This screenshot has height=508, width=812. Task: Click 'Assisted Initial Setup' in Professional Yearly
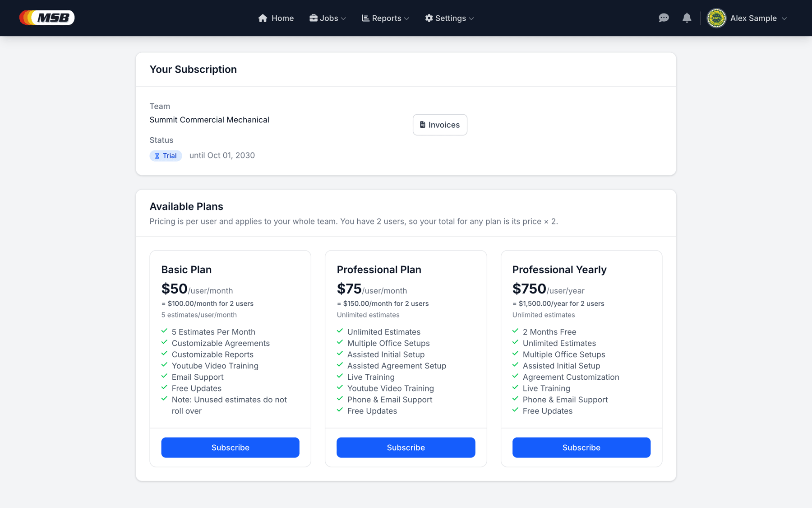(x=562, y=366)
